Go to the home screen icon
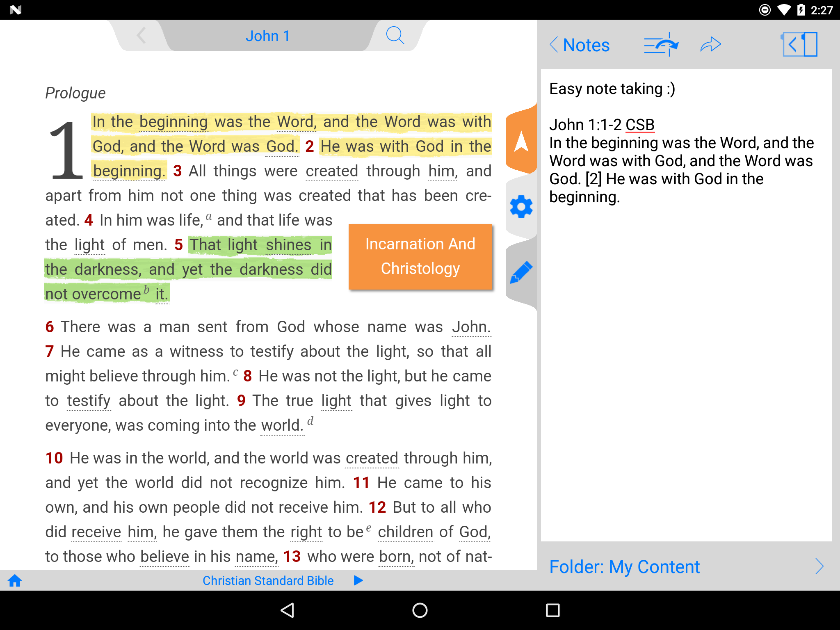The image size is (840, 630). pos(15,580)
